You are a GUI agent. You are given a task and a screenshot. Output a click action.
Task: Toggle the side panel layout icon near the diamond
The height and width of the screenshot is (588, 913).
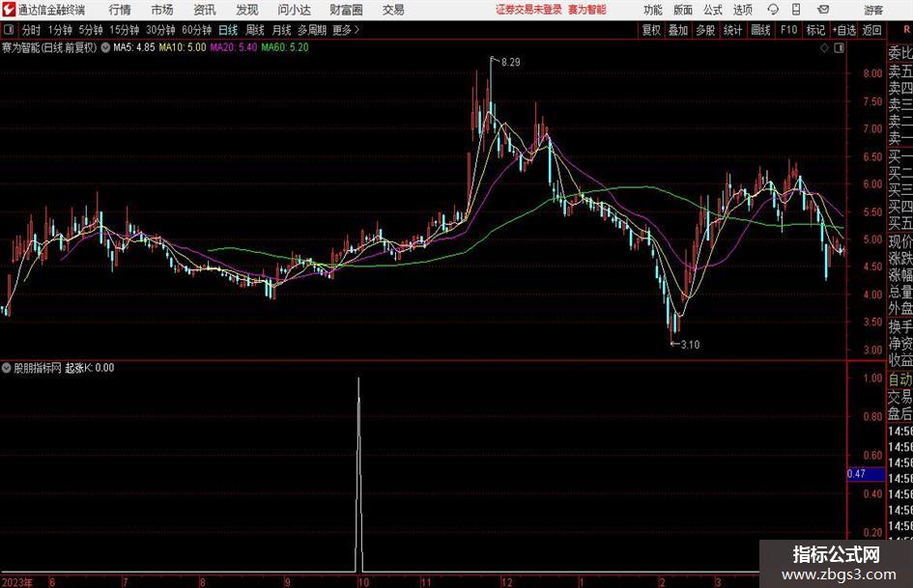click(839, 48)
